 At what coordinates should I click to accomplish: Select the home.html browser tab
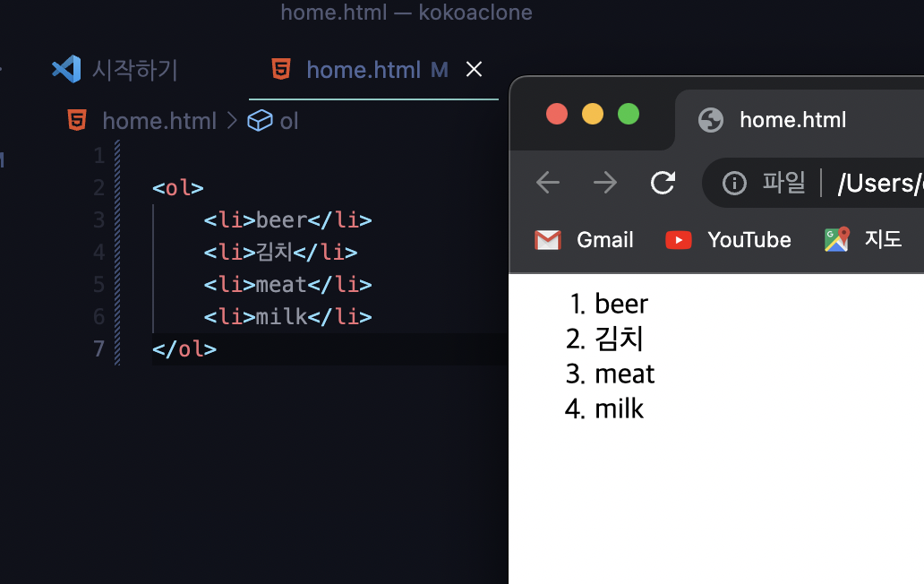pyautogui.click(x=799, y=120)
